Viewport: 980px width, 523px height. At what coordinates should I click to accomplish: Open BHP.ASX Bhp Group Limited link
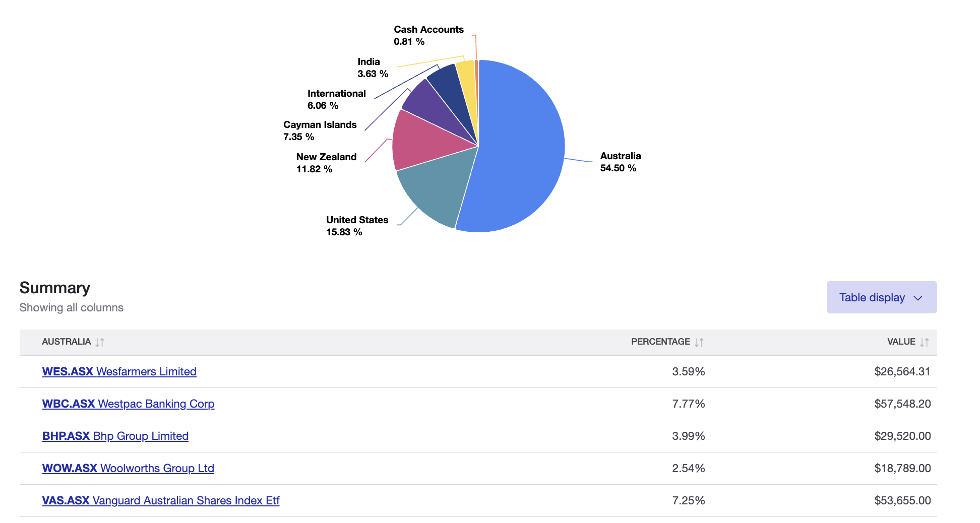click(x=115, y=436)
